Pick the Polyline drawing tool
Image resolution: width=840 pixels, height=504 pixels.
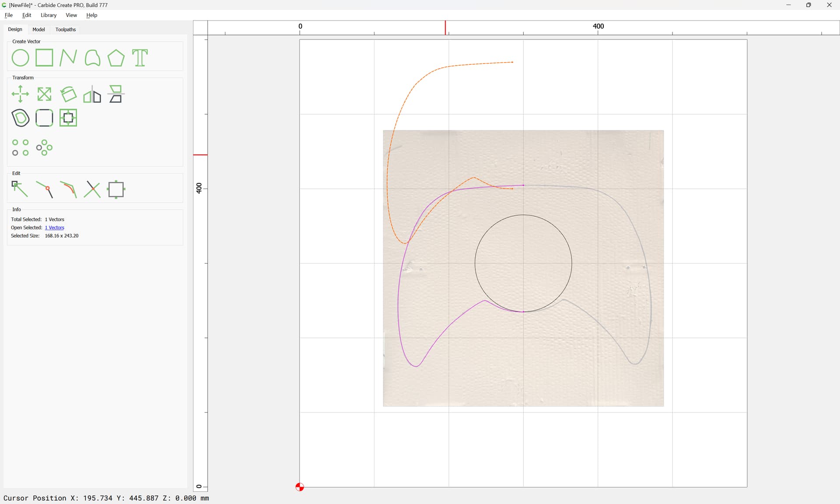click(x=68, y=58)
